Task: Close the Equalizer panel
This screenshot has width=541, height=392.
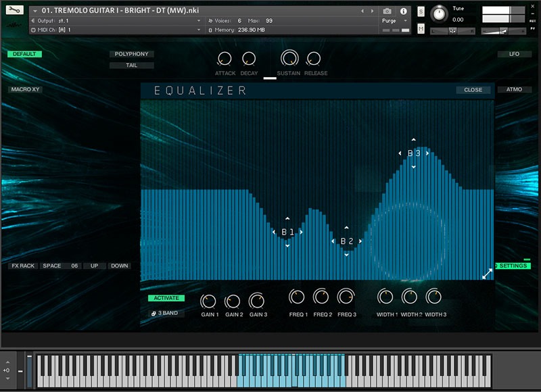Action: (x=473, y=90)
